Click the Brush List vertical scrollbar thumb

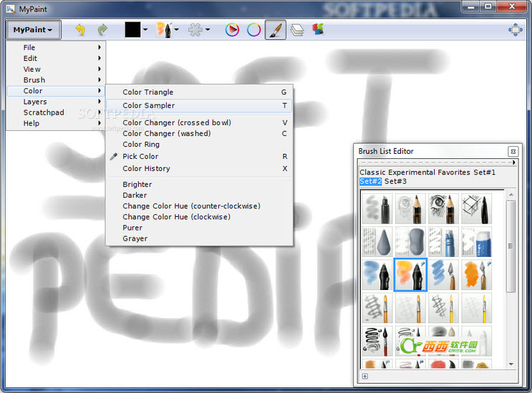coord(511,246)
